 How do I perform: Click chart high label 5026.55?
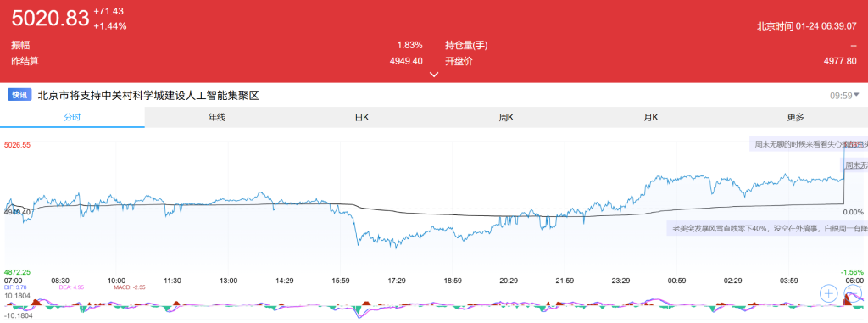tap(17, 145)
